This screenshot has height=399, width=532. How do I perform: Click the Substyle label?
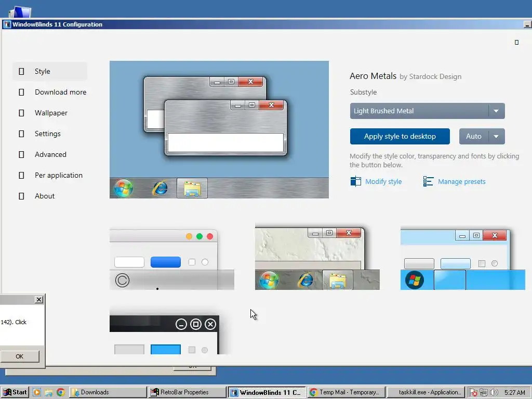pyautogui.click(x=363, y=92)
